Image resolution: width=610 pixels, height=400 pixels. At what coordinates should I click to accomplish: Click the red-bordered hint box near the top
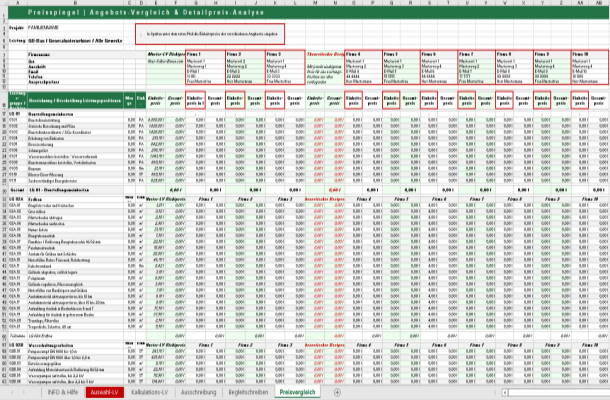[x=210, y=34]
